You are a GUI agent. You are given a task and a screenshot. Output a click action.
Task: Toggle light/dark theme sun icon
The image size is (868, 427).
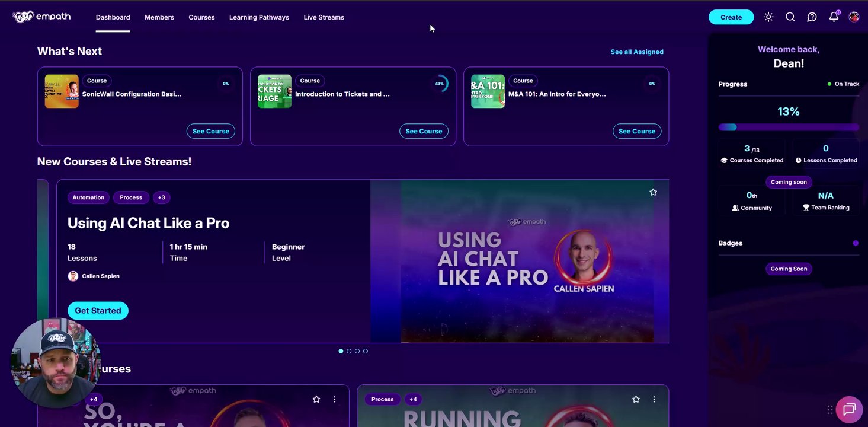click(768, 17)
